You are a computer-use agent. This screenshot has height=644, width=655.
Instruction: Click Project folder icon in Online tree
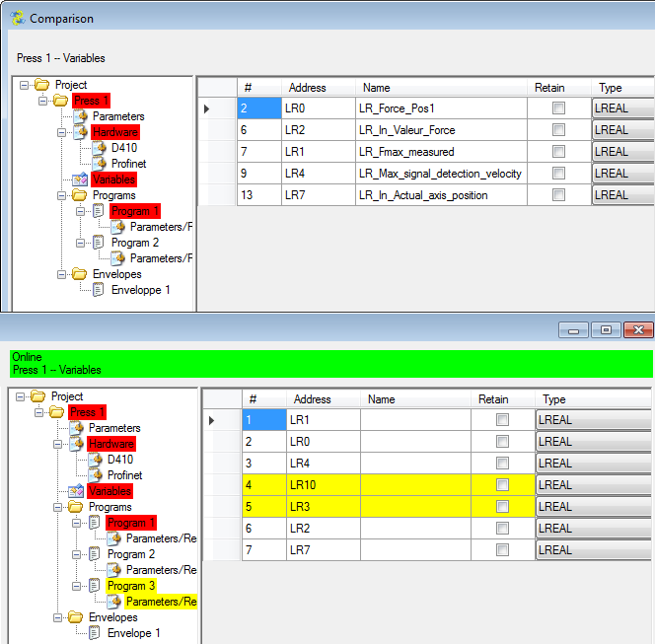pyautogui.click(x=37, y=396)
